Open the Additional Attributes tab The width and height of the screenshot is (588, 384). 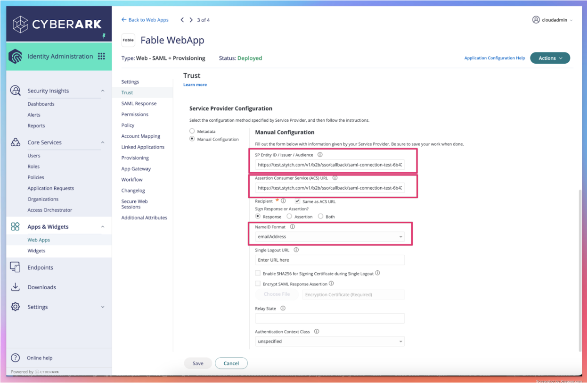pyautogui.click(x=144, y=217)
